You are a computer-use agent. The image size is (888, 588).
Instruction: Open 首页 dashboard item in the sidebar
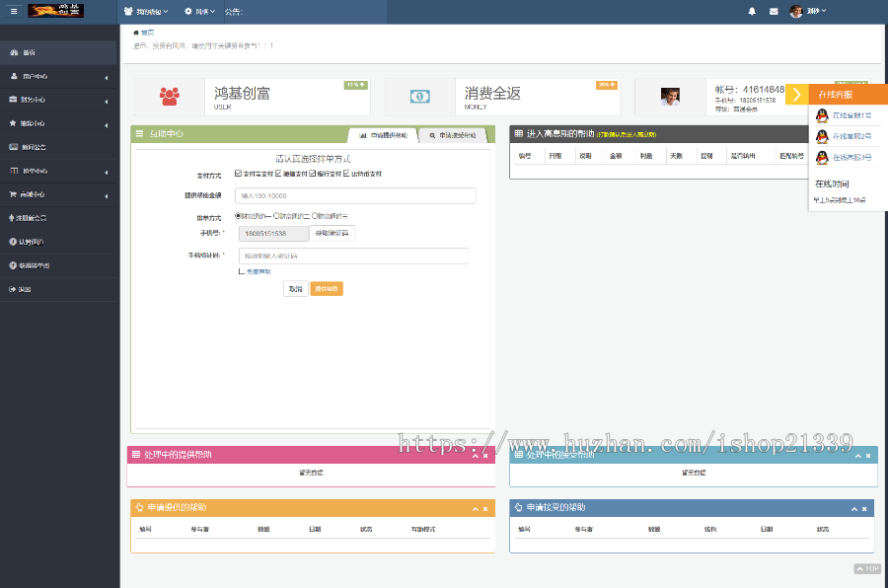pyautogui.click(x=58, y=52)
